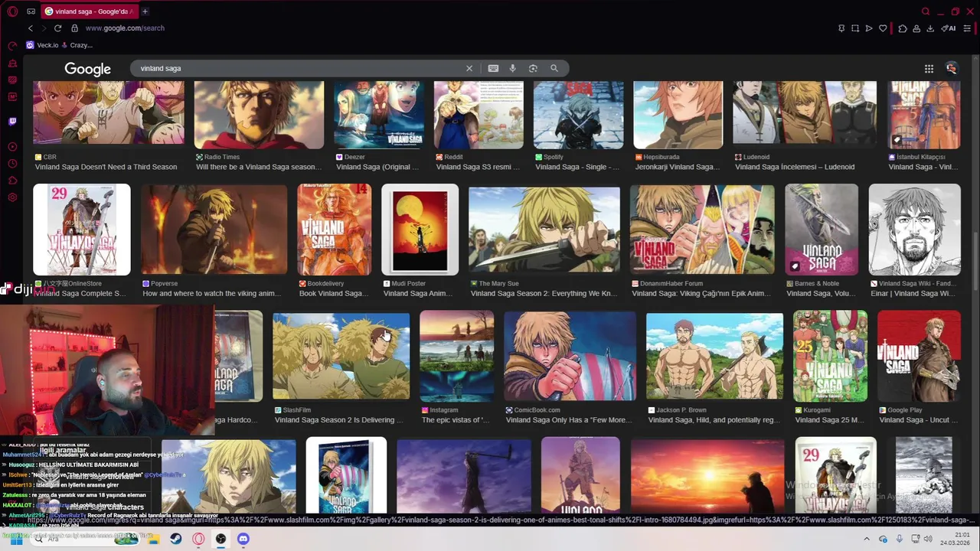
Task: View site security lock information
Action: click(74, 28)
